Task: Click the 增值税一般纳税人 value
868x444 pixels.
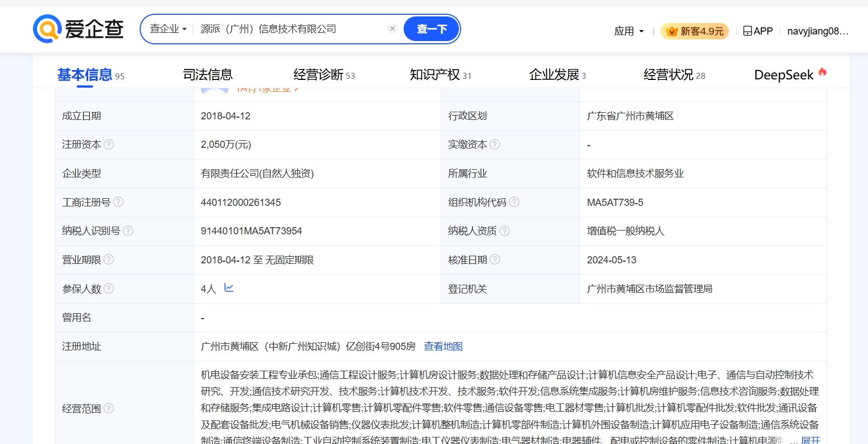Action: point(625,231)
